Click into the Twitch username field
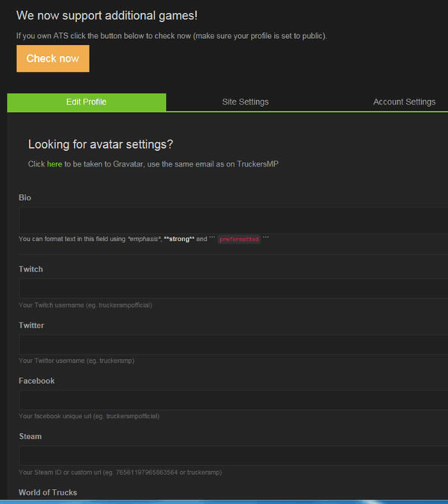Screen dimensions: 448x504 point(233,289)
